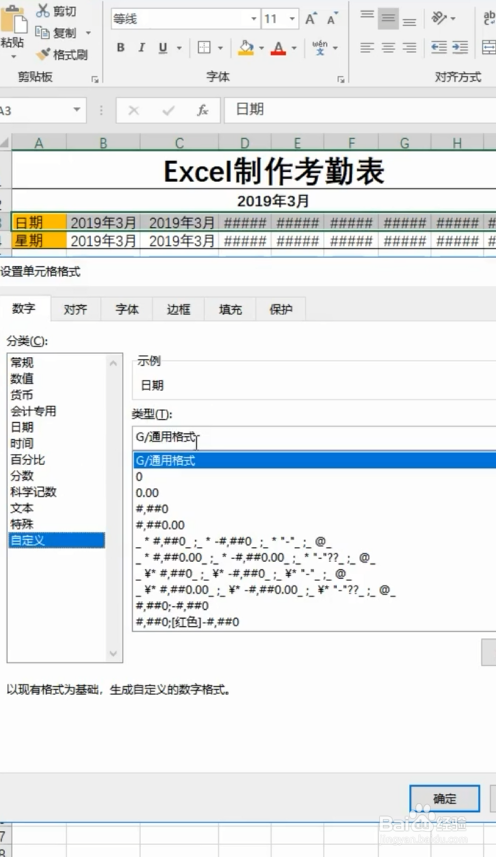Select 百分比 category

click(x=28, y=460)
